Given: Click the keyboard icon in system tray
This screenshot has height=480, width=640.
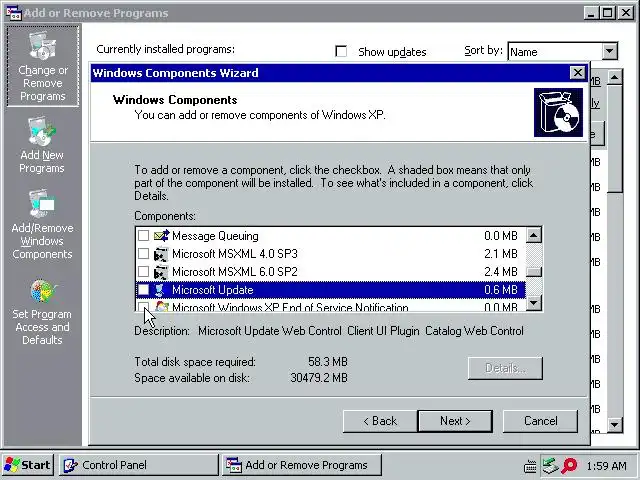Looking at the screenshot, I should (530, 466).
